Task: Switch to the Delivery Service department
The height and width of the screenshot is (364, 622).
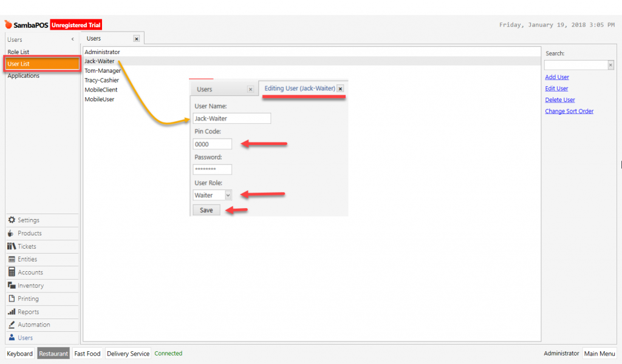Action: point(128,354)
